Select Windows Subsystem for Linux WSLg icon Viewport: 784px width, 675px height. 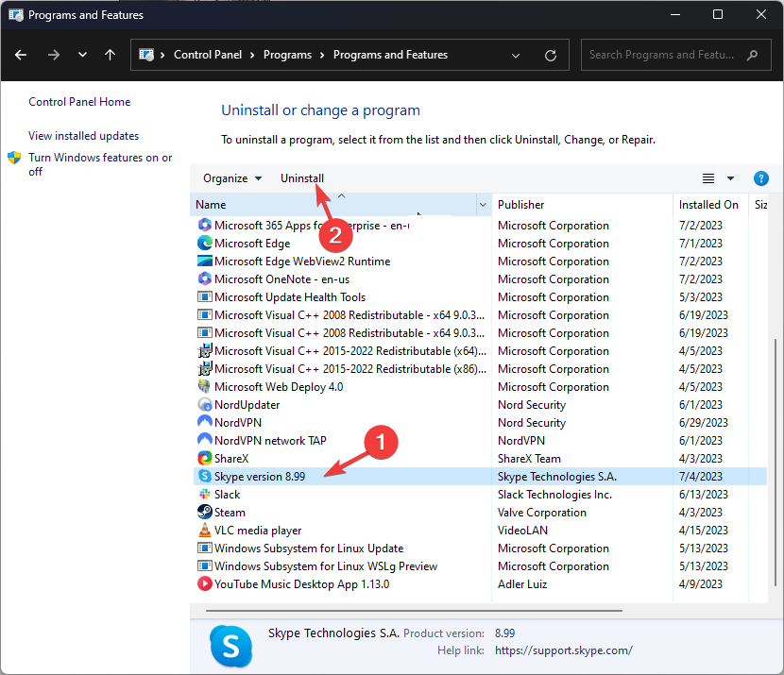[x=204, y=566]
